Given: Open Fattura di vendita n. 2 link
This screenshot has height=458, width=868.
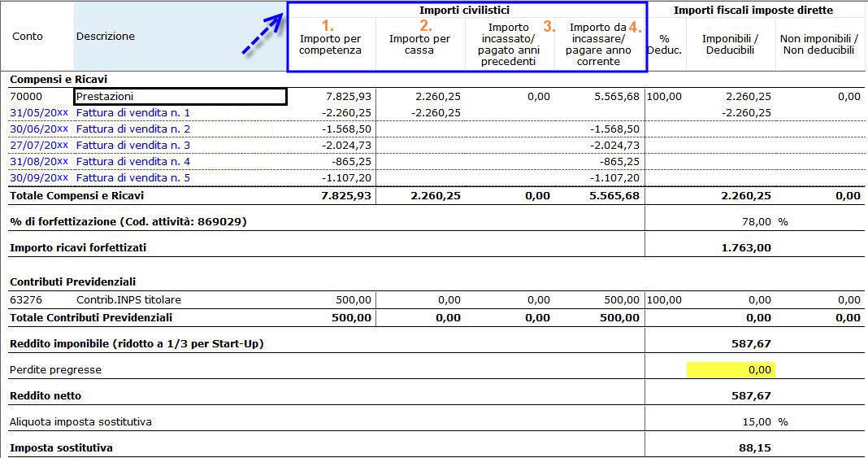Looking at the screenshot, I should (133, 129).
